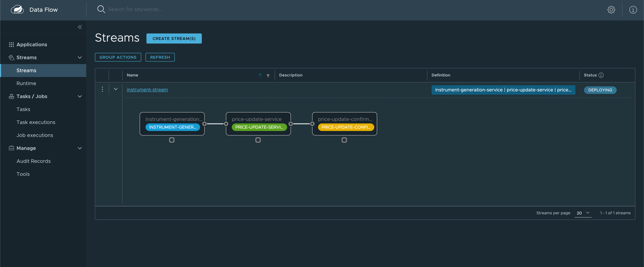Open the kebab menu for instrument-stream
Screen dimensions: 644x267
[102, 89]
